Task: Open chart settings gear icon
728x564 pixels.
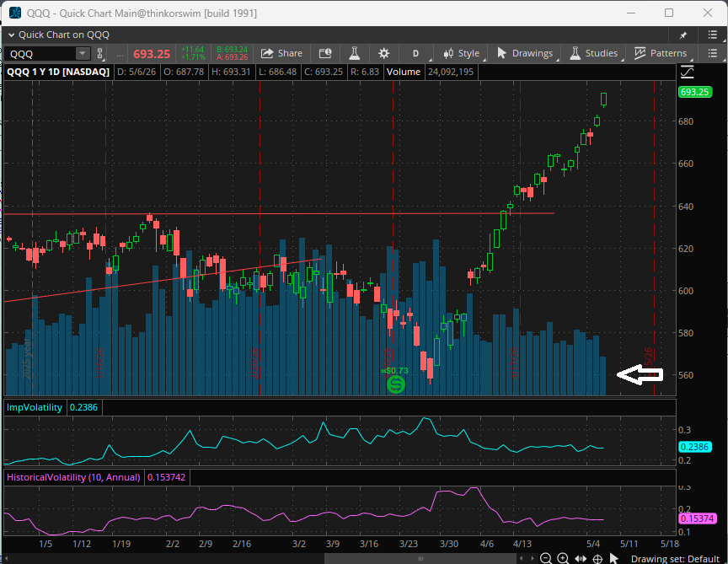Action: pos(383,53)
